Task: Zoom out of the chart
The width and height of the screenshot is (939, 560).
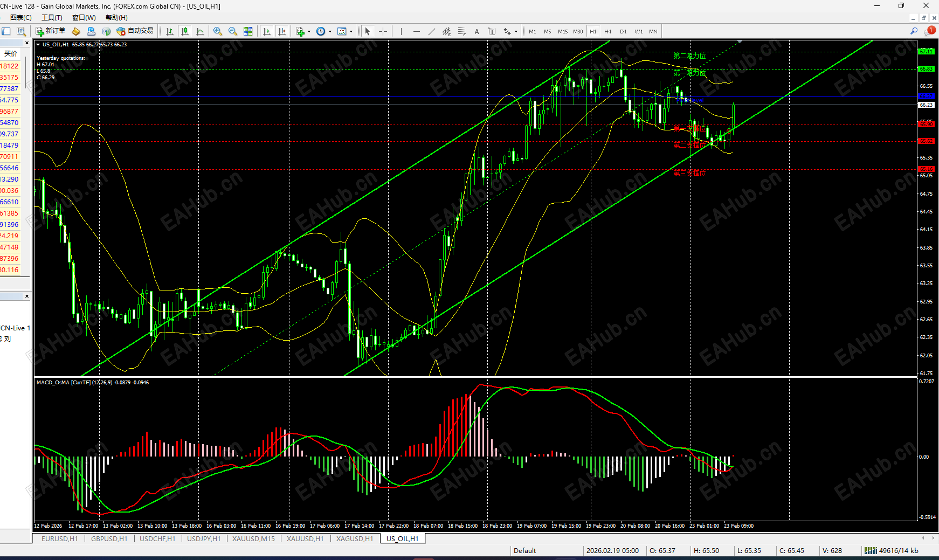Action: point(233,31)
